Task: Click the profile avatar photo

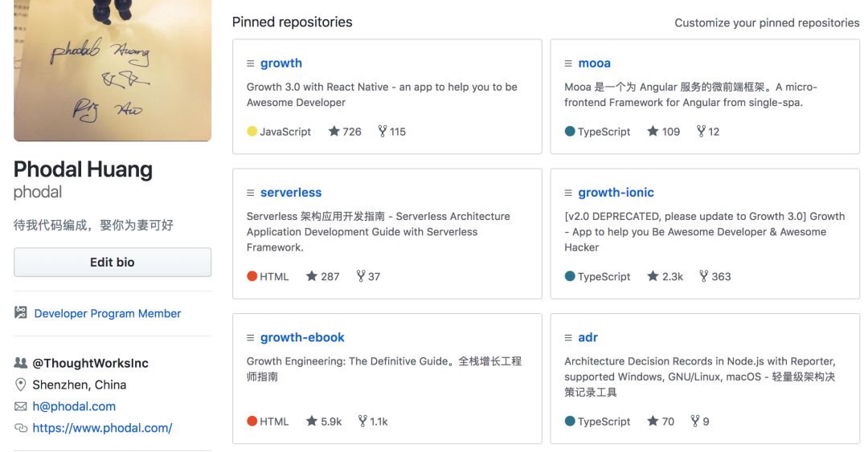Action: coord(113,71)
